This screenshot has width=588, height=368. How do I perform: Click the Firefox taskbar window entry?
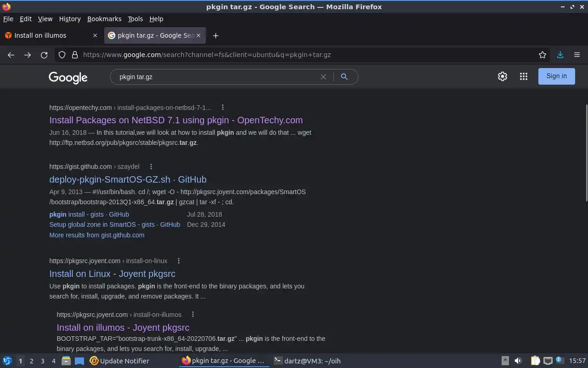(223, 361)
